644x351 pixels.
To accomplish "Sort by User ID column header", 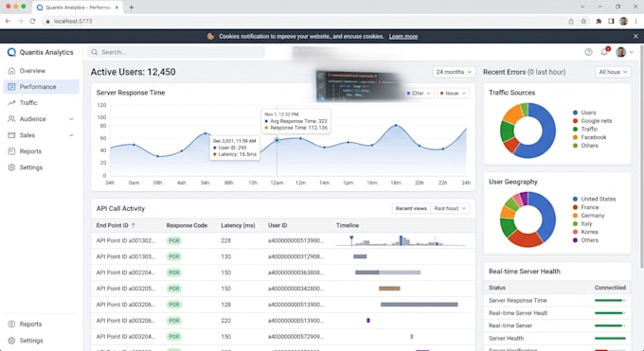I will (277, 225).
